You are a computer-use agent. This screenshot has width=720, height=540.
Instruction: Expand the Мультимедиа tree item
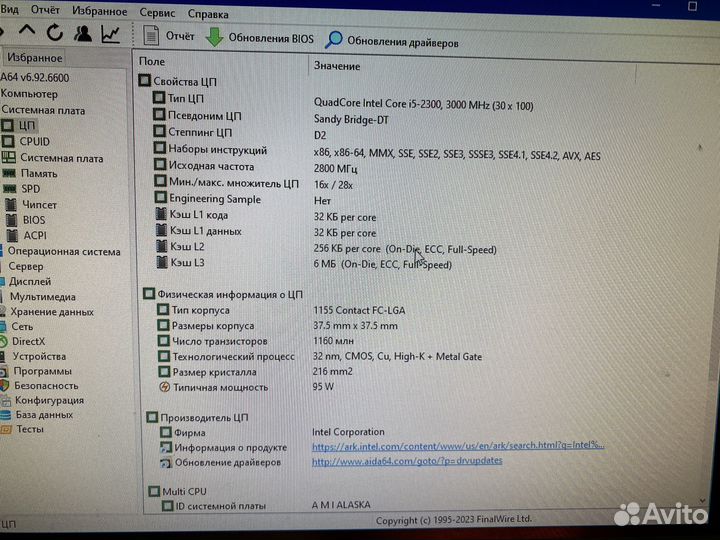click(43, 297)
